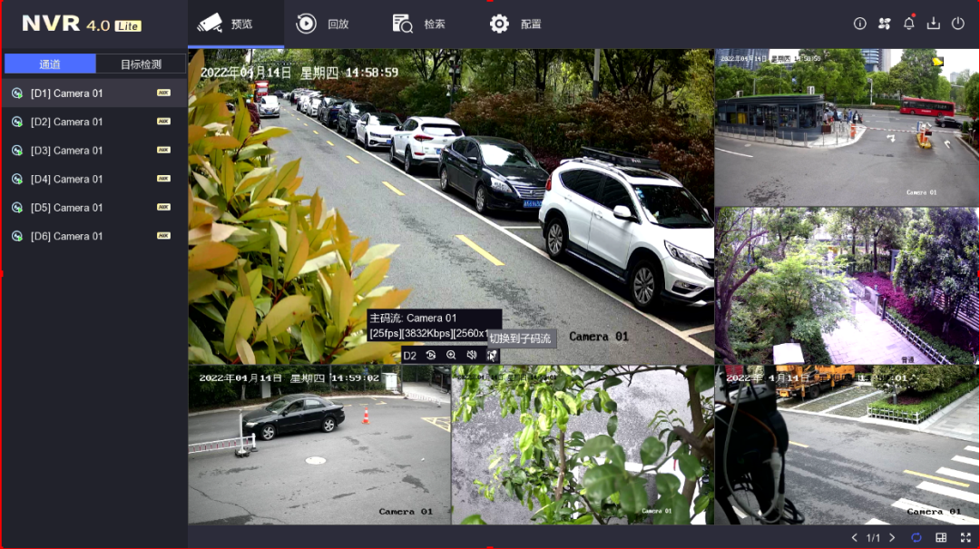Click digital zoom magnifier in D2 toolbar
Image resolution: width=980 pixels, height=549 pixels.
click(x=451, y=356)
